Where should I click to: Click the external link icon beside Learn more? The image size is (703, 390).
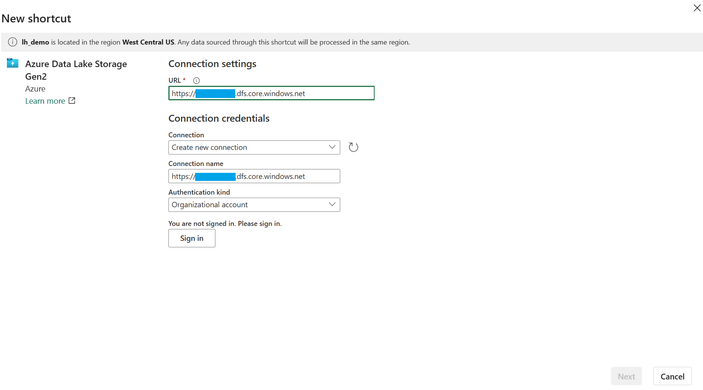[72, 101]
